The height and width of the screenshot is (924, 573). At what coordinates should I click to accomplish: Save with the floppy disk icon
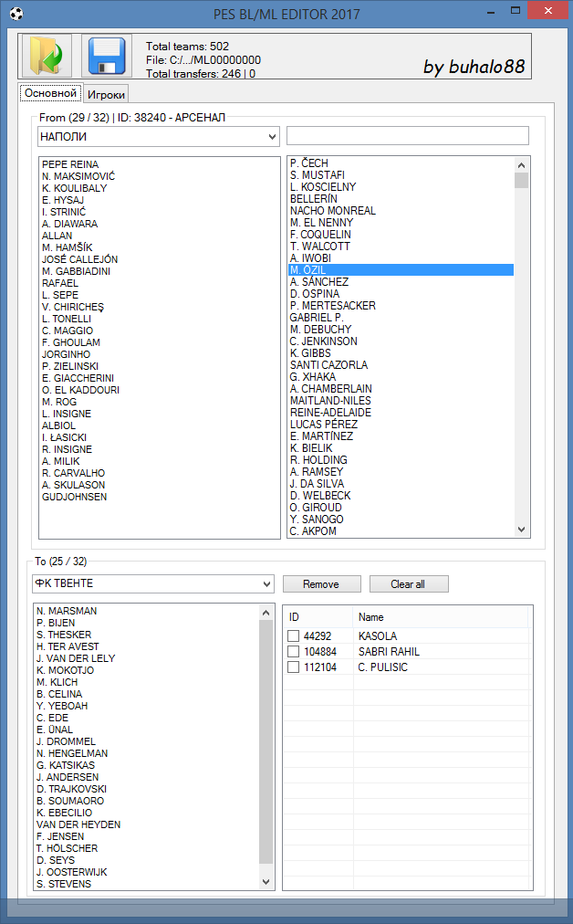(107, 56)
